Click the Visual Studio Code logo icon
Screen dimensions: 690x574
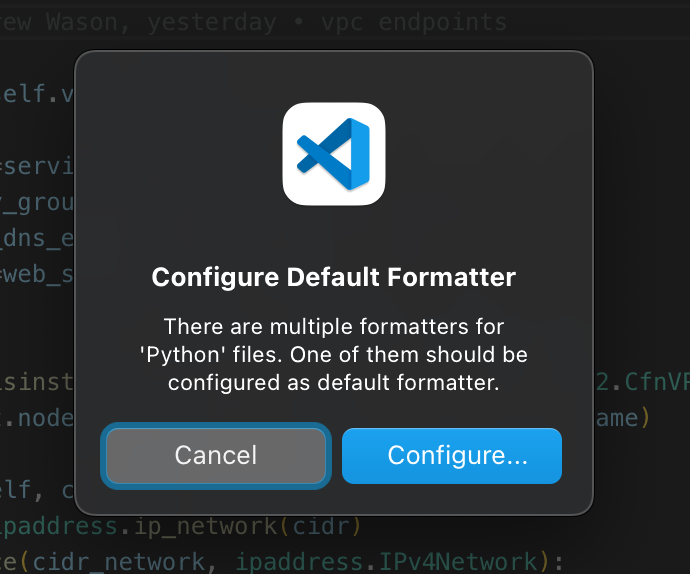[x=334, y=154]
